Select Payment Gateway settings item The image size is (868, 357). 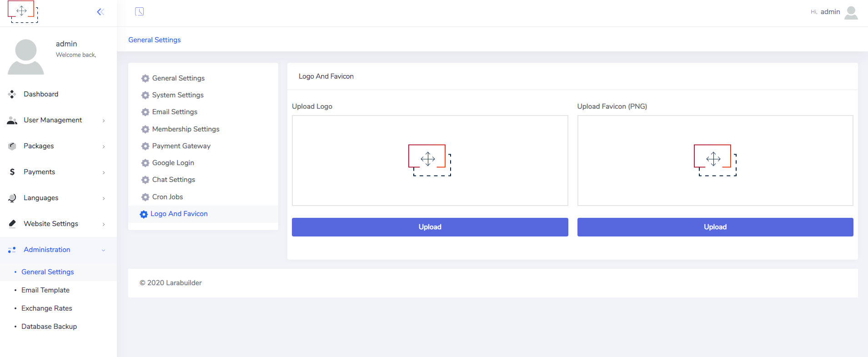pyautogui.click(x=181, y=146)
